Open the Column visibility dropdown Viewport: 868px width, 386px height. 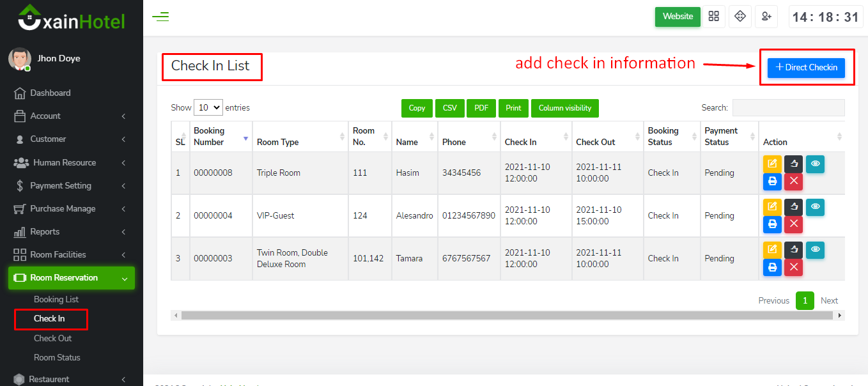point(564,108)
